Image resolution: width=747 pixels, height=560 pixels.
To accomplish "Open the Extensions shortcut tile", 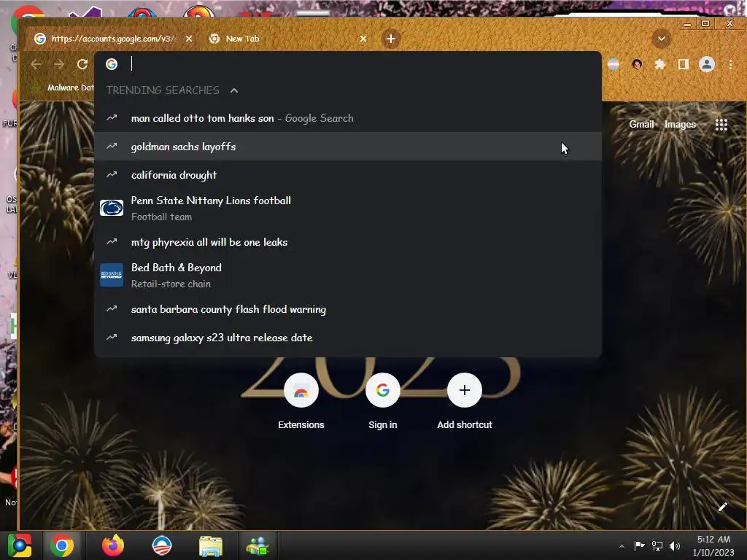I will point(301,401).
